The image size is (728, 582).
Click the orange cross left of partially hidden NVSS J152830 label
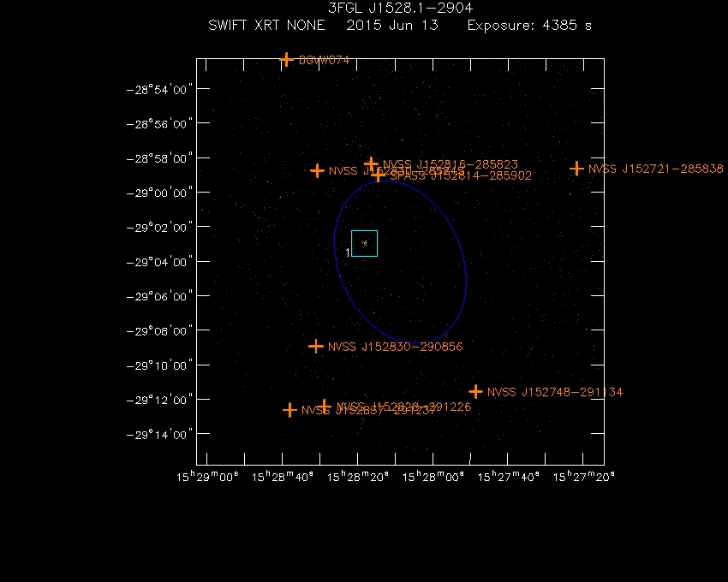click(317, 171)
